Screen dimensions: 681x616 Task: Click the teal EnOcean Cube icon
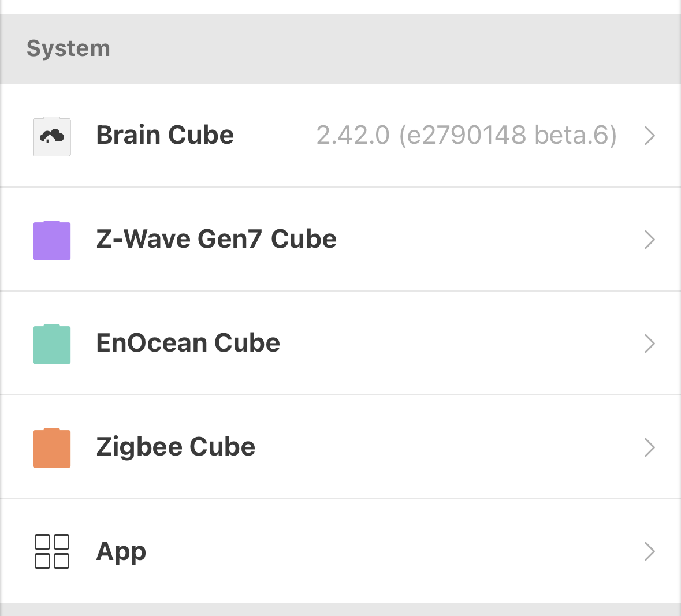[51, 344]
